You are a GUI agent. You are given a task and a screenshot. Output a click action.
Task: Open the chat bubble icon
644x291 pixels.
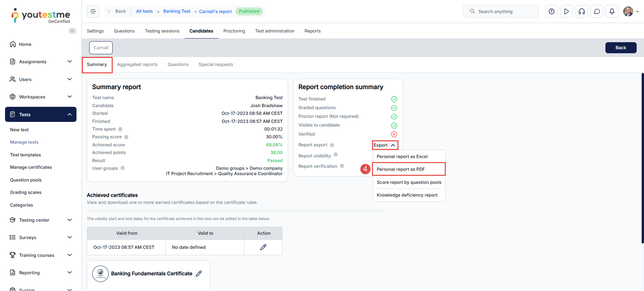597,11
